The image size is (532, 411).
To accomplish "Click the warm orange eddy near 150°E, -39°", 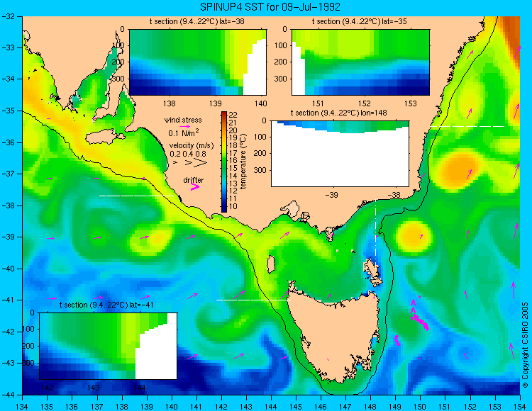I will pos(414,236).
